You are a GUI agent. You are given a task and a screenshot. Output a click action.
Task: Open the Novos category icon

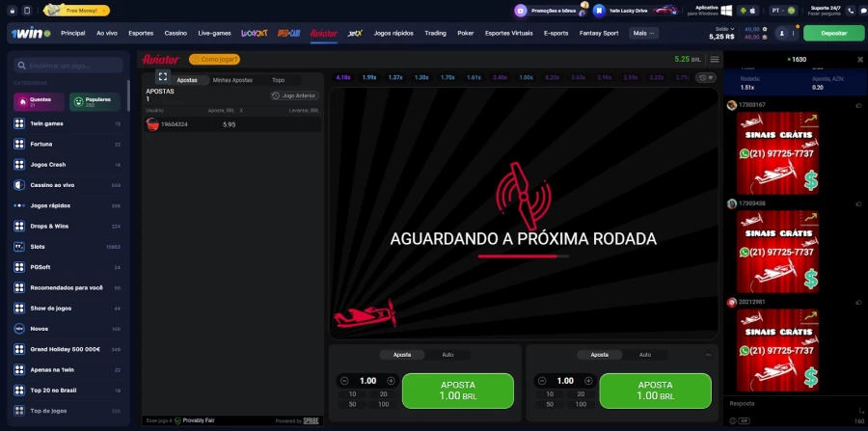(19, 329)
